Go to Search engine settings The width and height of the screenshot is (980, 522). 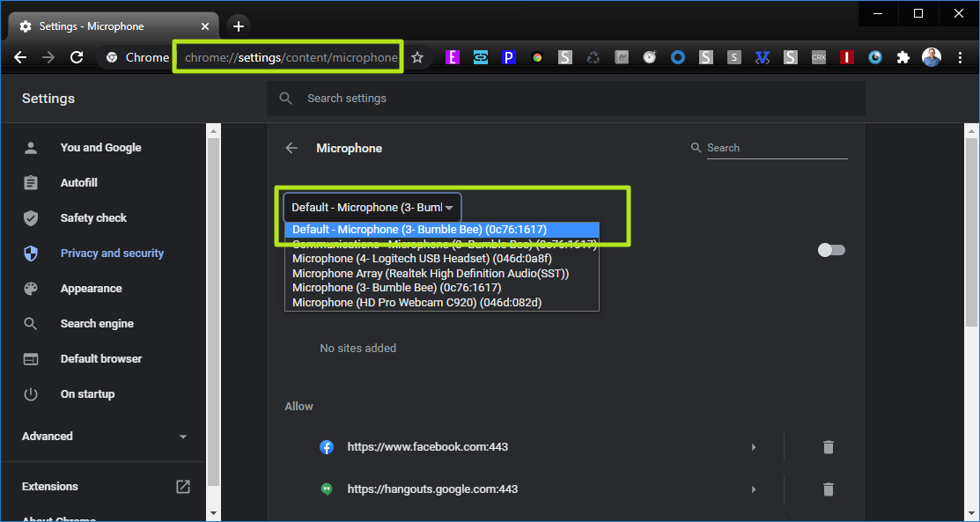(97, 324)
